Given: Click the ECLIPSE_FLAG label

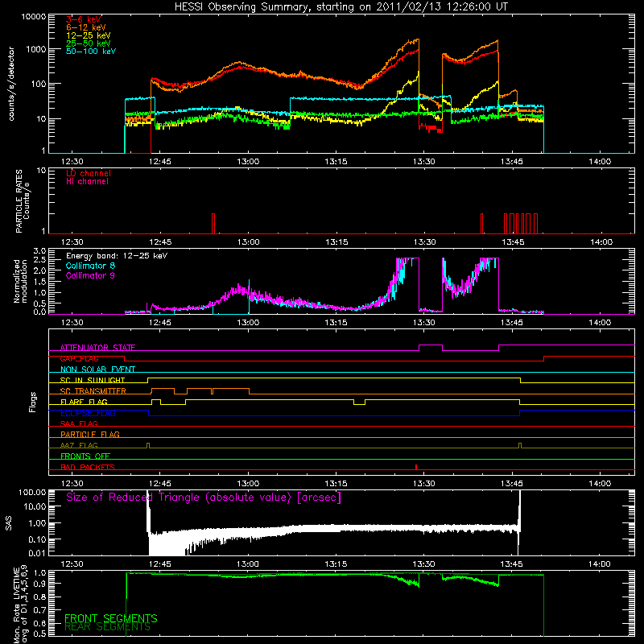Looking at the screenshot, I should tap(88, 413).
